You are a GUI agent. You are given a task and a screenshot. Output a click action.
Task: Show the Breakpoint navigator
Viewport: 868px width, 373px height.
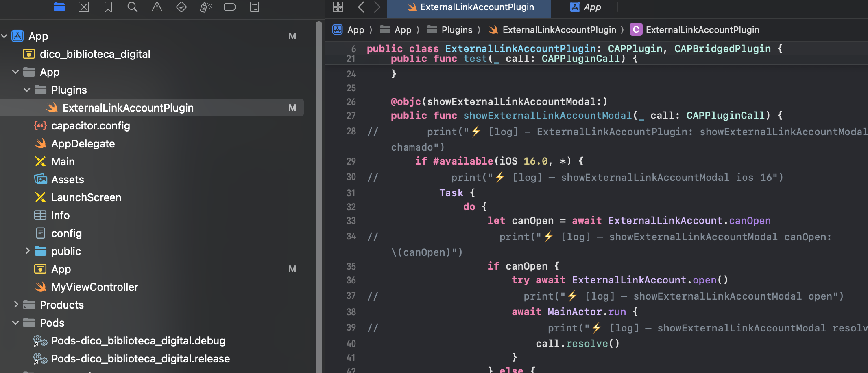pos(230,7)
